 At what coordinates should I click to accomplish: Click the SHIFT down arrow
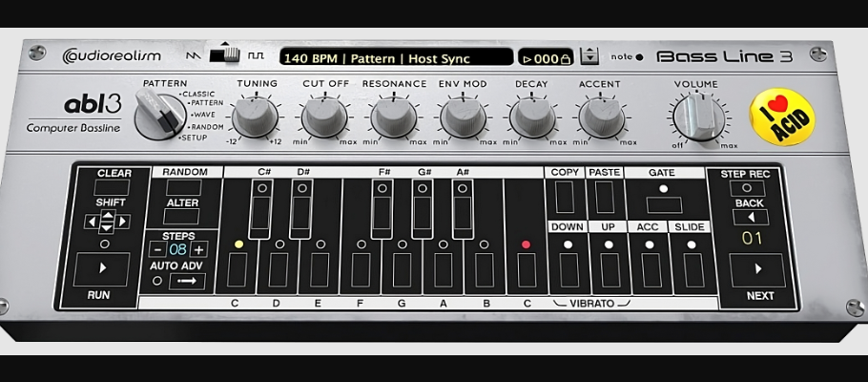[109, 228]
